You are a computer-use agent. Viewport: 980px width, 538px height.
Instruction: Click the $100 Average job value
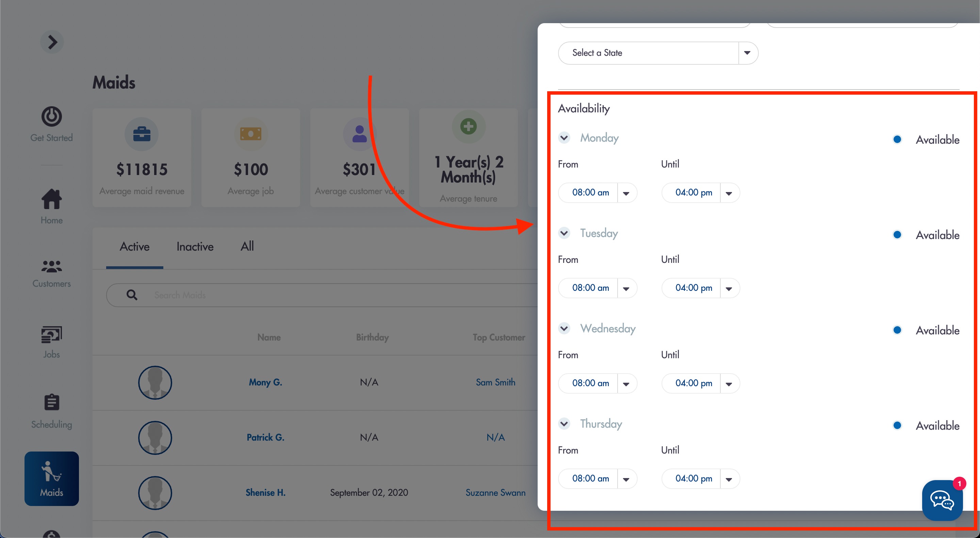tap(251, 170)
